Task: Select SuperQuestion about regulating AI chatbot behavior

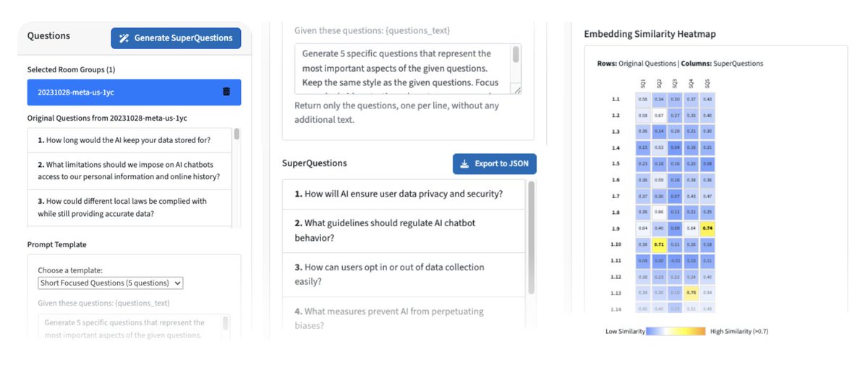Action: (404, 231)
